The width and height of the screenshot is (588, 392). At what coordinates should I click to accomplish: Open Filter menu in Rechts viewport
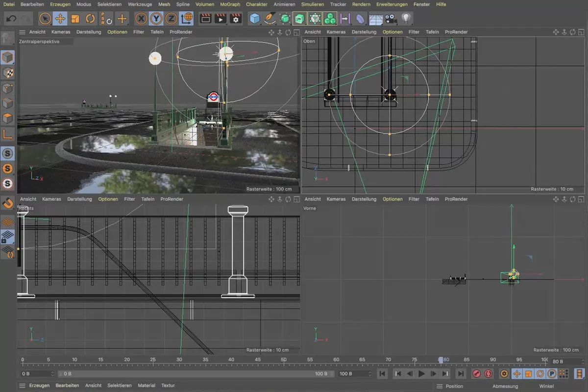point(129,199)
